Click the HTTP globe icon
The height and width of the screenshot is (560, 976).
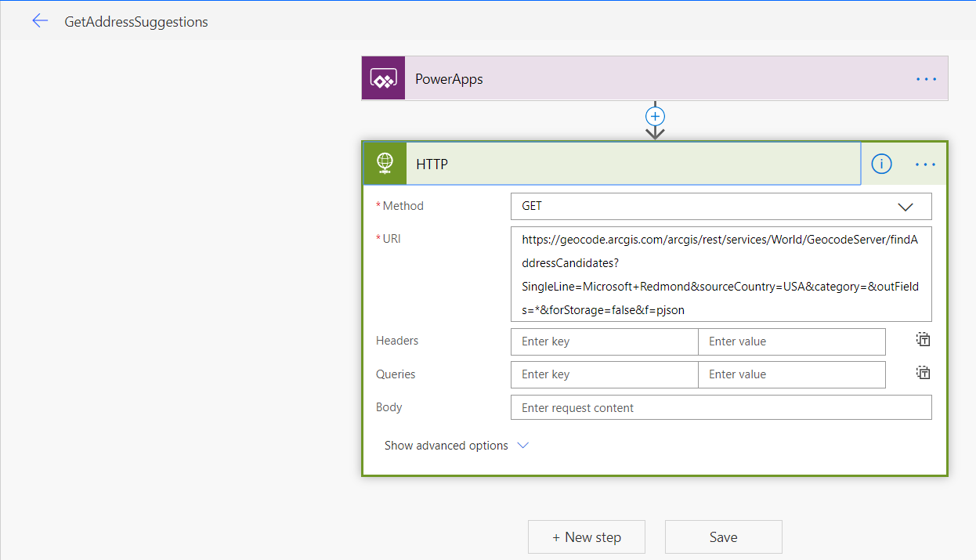[x=385, y=164]
